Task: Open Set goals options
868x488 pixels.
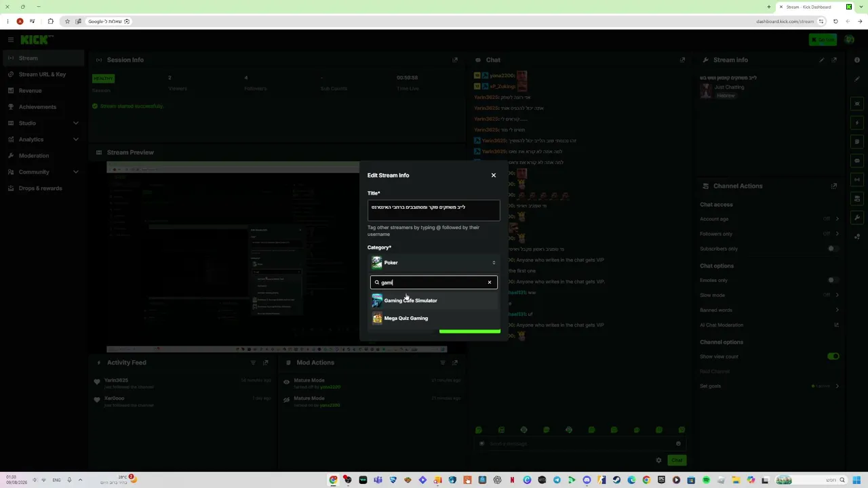Action: point(770,386)
